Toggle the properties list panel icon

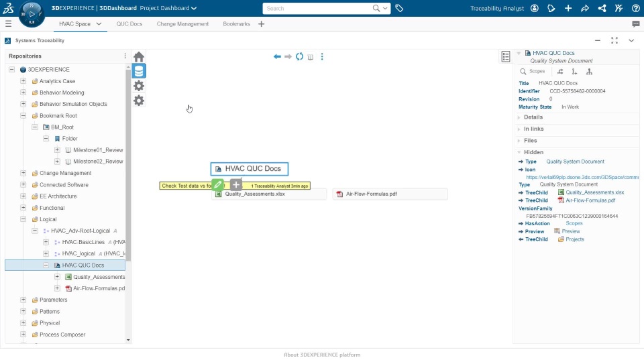coord(506,56)
